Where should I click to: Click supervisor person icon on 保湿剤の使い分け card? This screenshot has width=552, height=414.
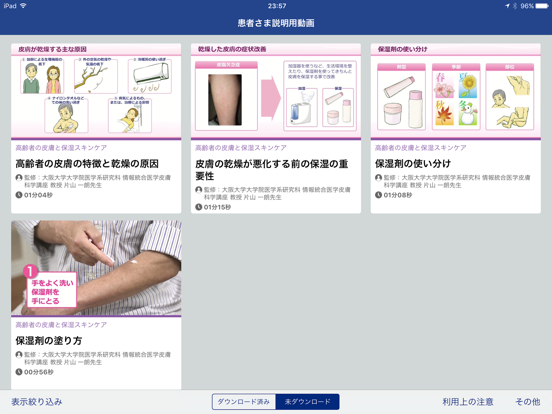378,177
